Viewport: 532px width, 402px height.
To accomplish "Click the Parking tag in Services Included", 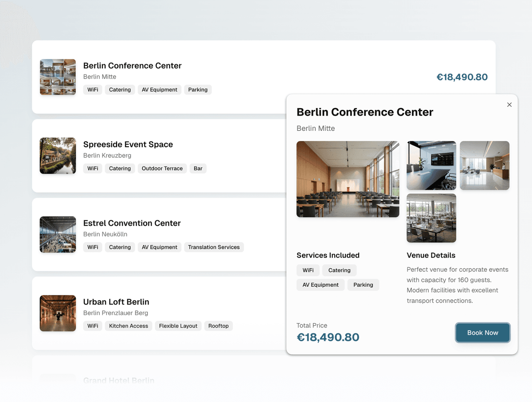I will (x=363, y=285).
